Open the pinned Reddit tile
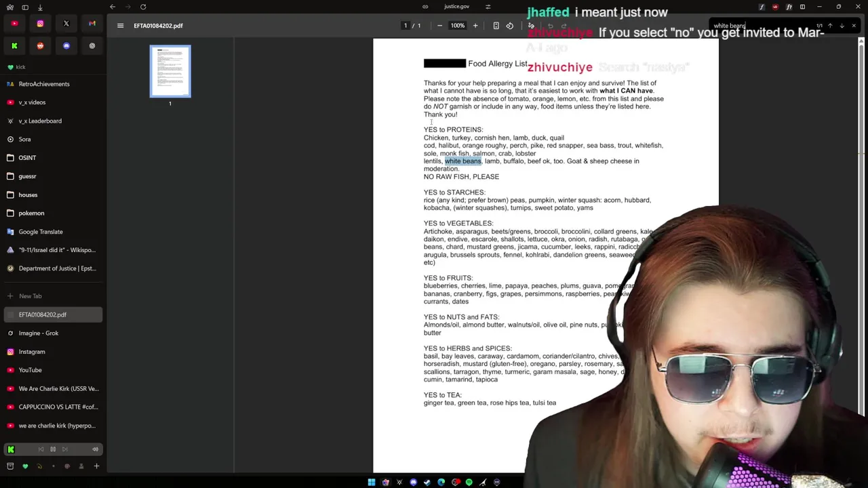 40,46
